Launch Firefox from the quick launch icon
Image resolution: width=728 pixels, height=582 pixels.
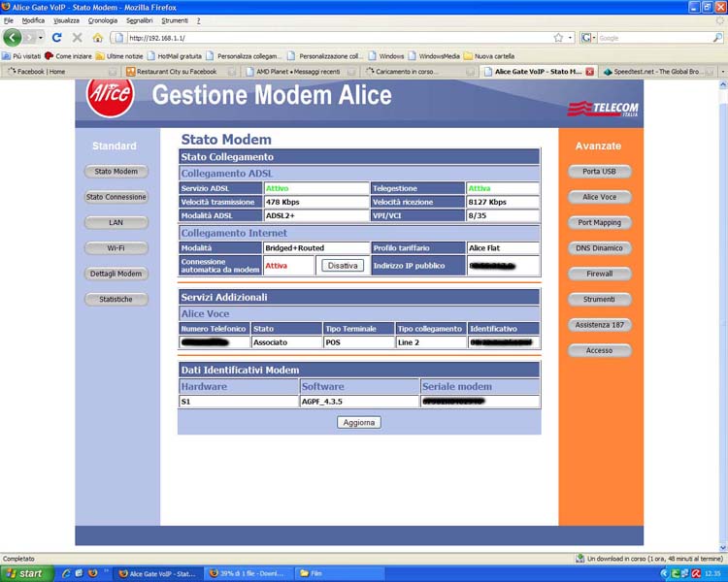[92, 573]
